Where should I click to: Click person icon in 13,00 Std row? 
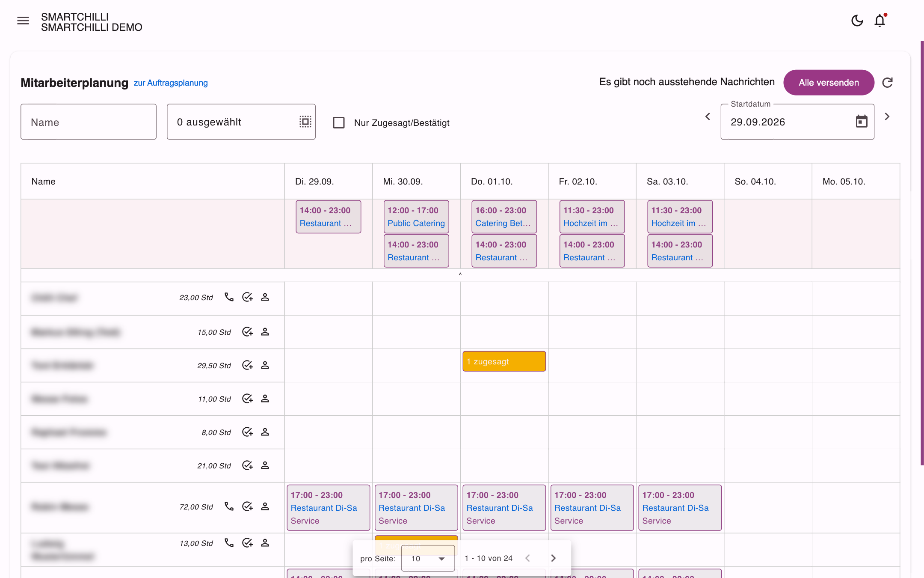click(265, 543)
